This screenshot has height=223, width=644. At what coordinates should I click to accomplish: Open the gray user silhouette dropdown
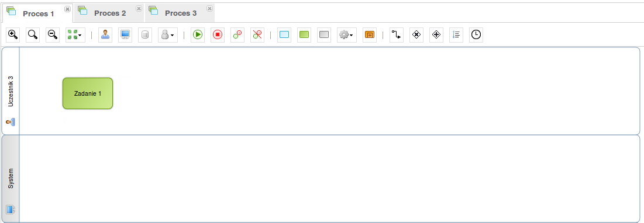coord(167,35)
